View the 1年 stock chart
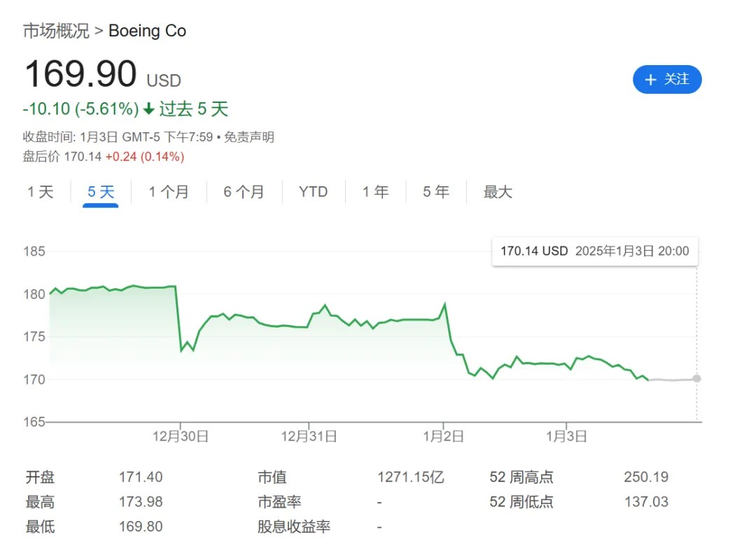 [x=375, y=191]
